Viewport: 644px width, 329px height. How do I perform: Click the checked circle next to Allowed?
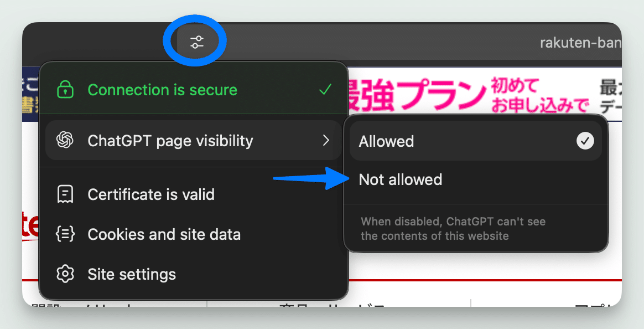coord(585,141)
